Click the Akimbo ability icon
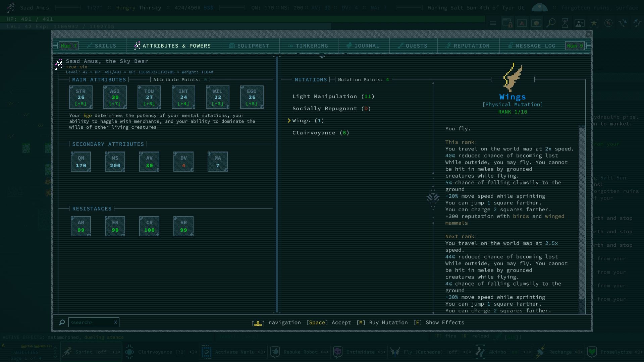644x362 pixels. point(480,352)
